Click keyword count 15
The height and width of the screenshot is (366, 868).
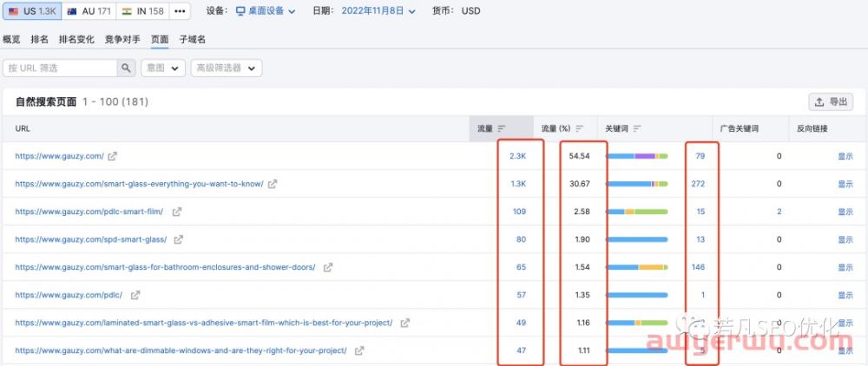[x=700, y=212]
